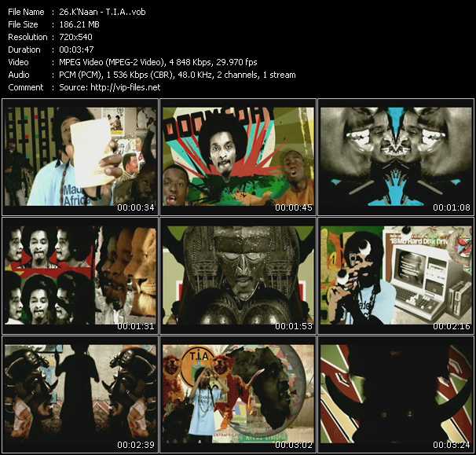The image size is (476, 455).
Task: Click the resolution value 720x540
Action: coord(75,37)
